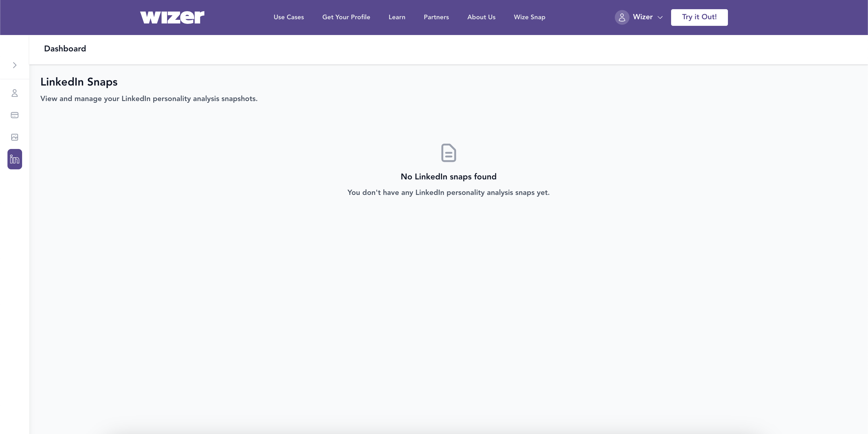
Task: Open the Use Cases menu
Action: coord(288,17)
